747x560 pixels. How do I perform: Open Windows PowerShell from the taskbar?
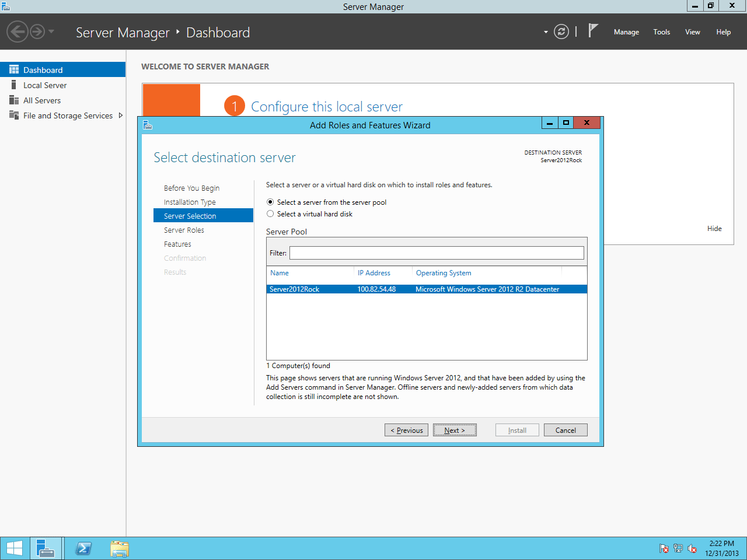[83, 548]
